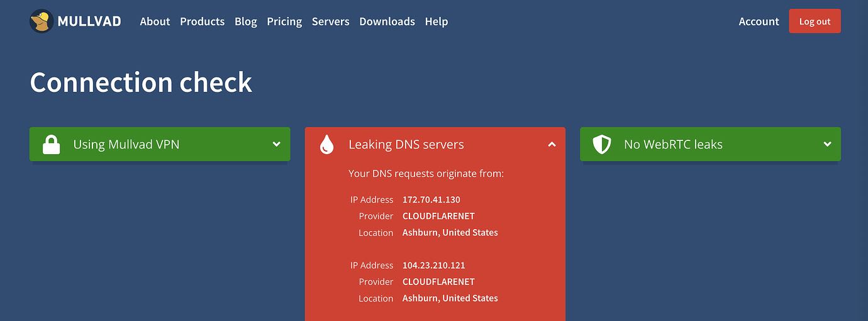Click the Connection check page heading
Screen dimensions: 868x321
[x=141, y=82]
